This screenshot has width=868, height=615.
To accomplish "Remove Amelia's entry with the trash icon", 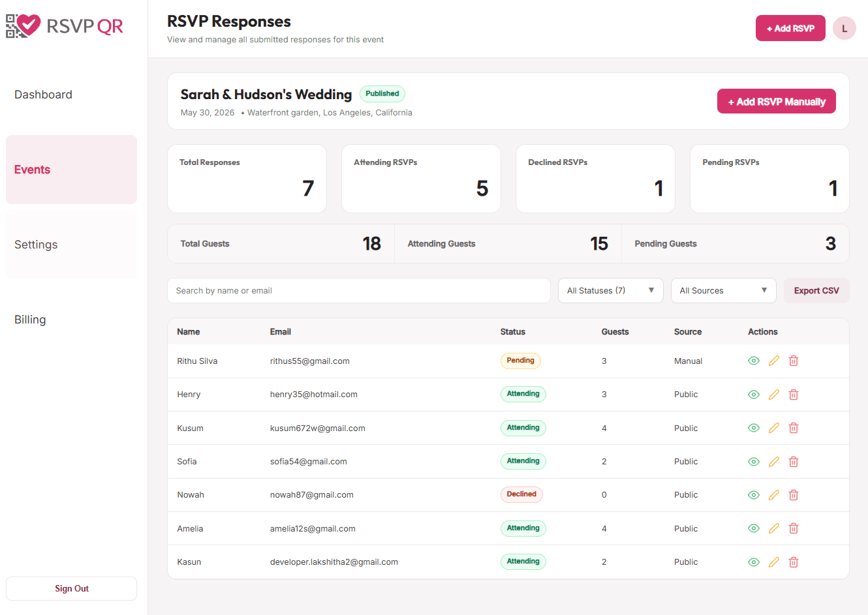I will 794,528.
